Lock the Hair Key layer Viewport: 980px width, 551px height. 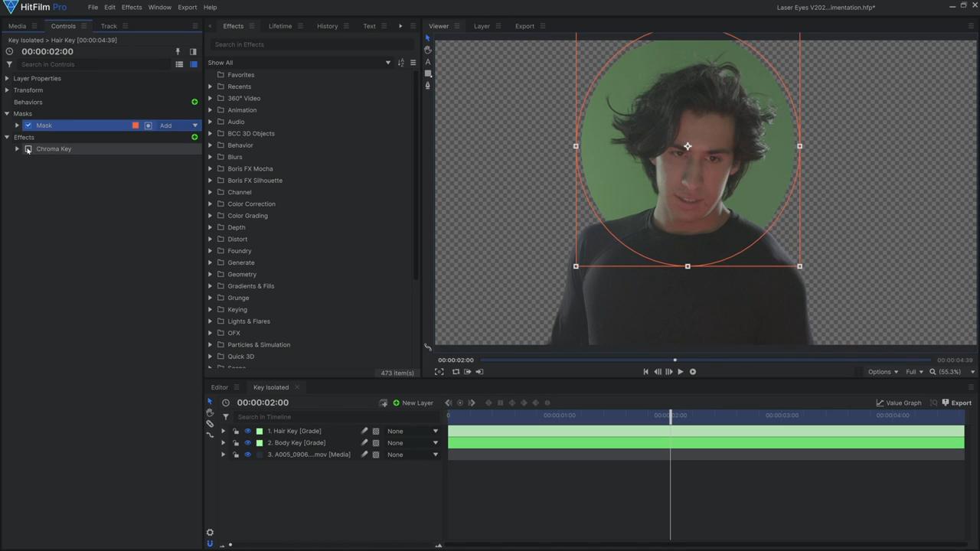tap(236, 431)
